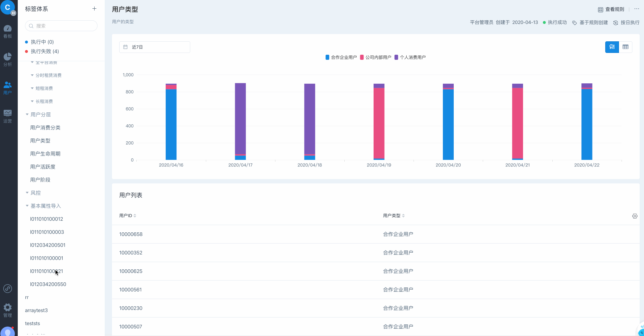Click the 查看规则 list icon
The width and height of the screenshot is (644, 336).
tap(601, 10)
